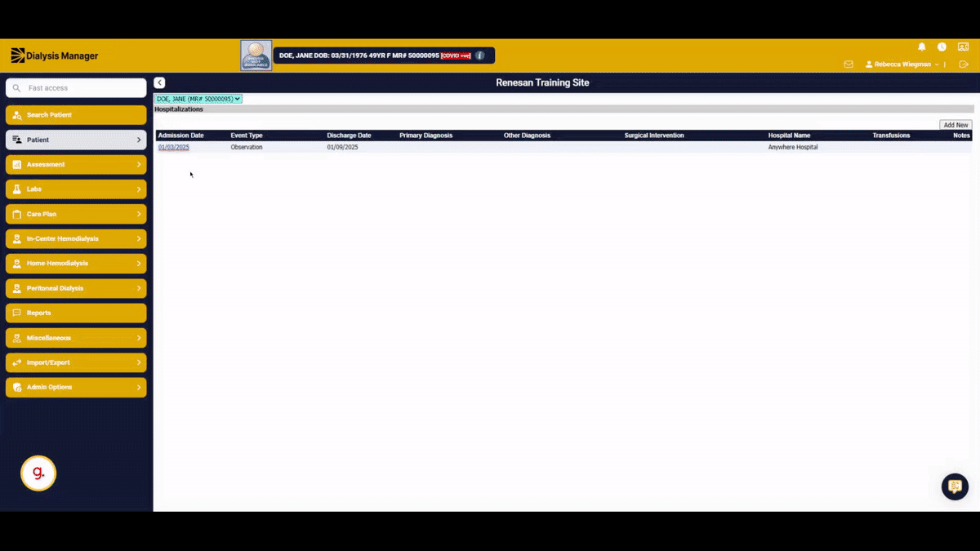Click the patient info icon
The image size is (980, 551).
480,56
